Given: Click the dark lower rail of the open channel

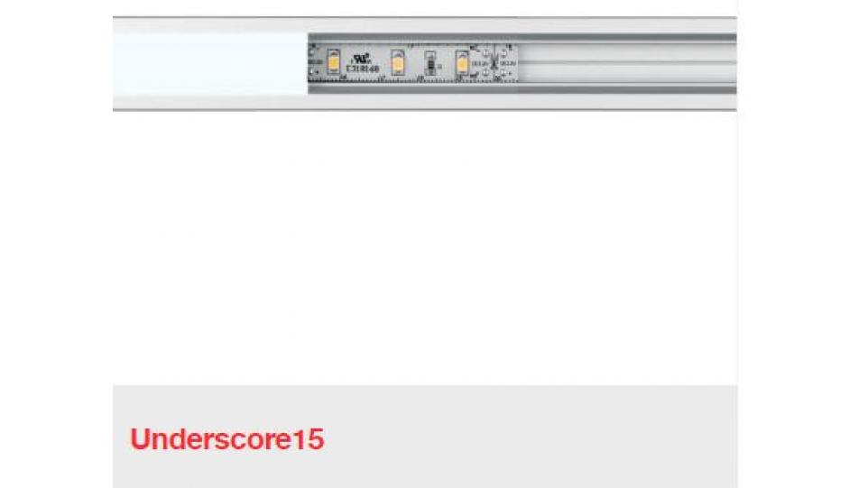Looking at the screenshot, I should [x=522, y=89].
